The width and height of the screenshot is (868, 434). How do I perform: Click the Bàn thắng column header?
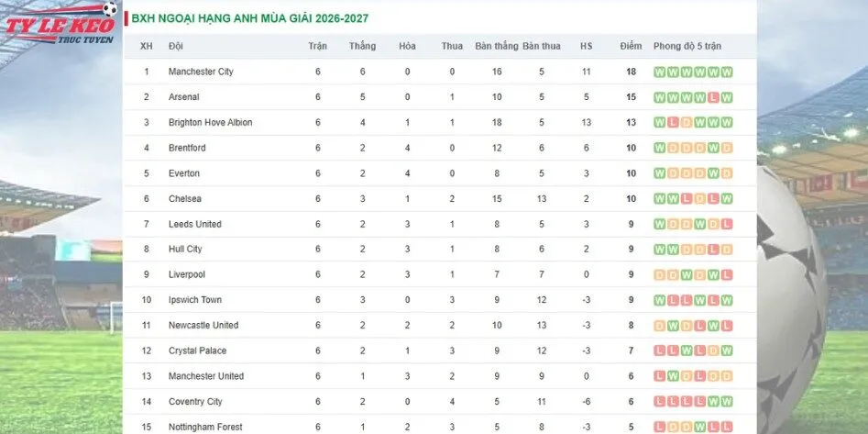(x=497, y=47)
